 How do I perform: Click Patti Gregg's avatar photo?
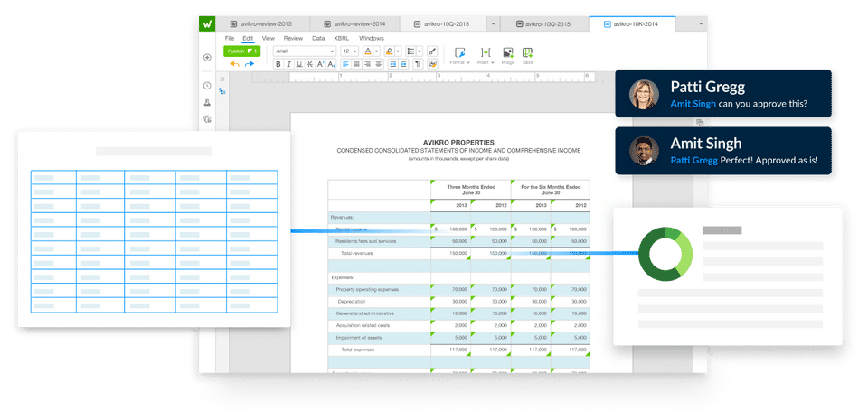tap(644, 94)
